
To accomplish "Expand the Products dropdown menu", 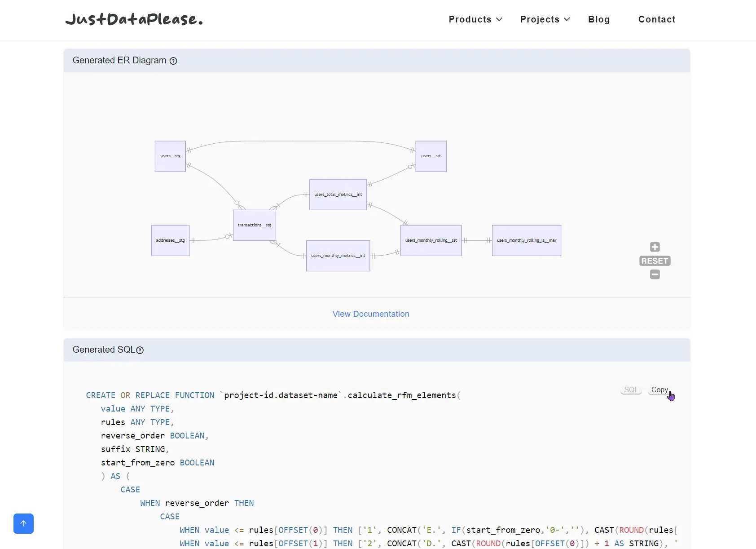I will tap(475, 19).
